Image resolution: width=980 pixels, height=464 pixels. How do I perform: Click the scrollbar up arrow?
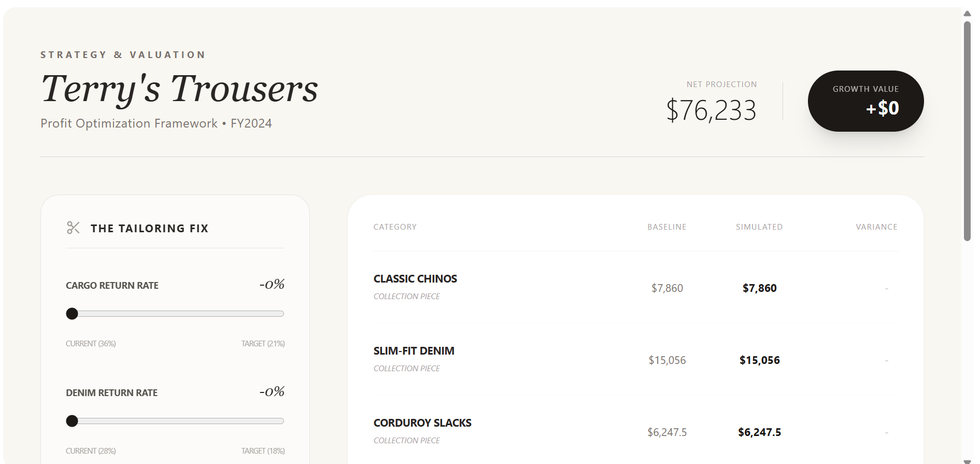point(967,13)
